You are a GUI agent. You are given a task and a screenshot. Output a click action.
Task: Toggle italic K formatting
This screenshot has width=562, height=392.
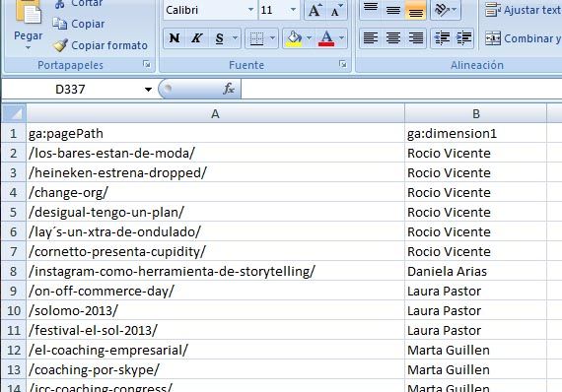pos(197,38)
